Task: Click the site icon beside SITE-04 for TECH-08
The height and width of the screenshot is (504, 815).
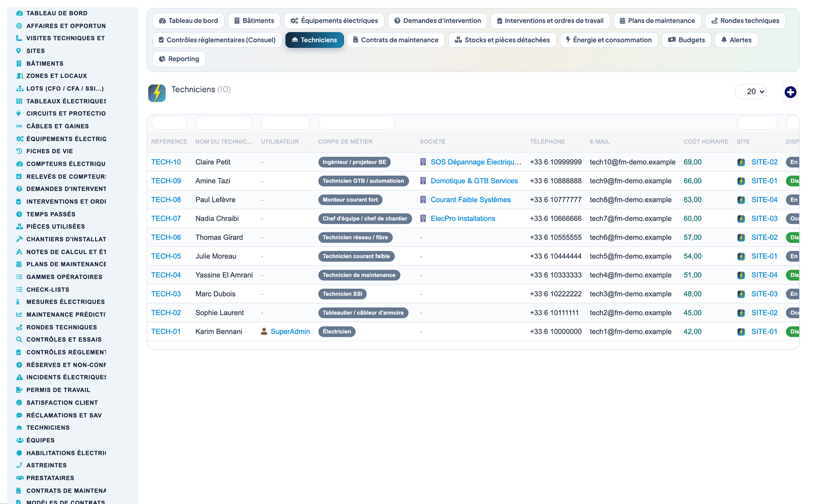Action: [741, 200]
